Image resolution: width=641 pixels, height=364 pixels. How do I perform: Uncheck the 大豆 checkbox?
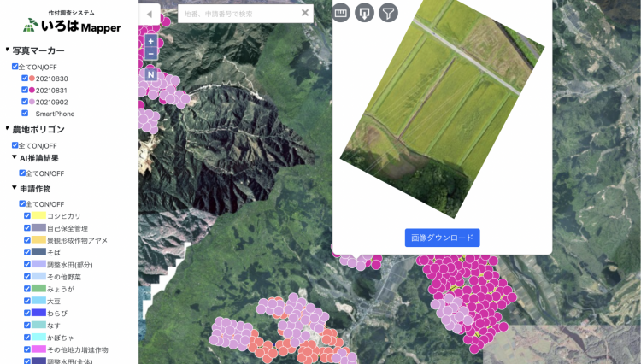pos(27,301)
